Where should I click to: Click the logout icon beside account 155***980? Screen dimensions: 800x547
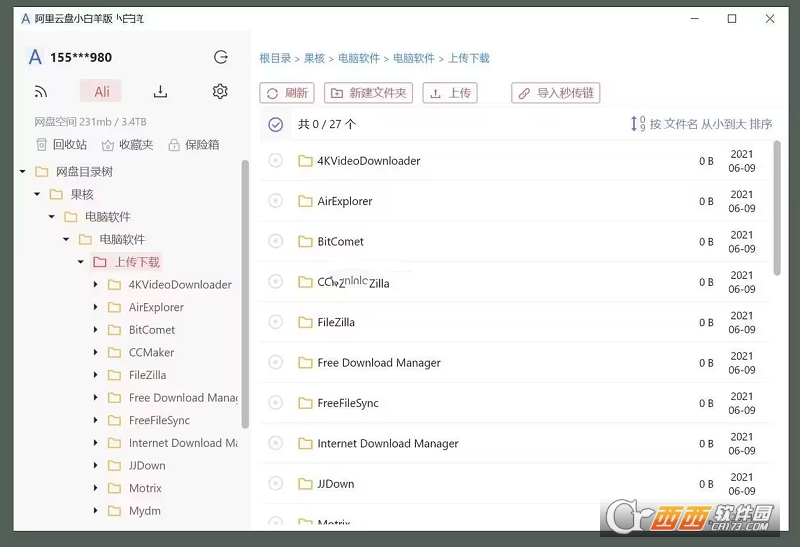coord(221,57)
